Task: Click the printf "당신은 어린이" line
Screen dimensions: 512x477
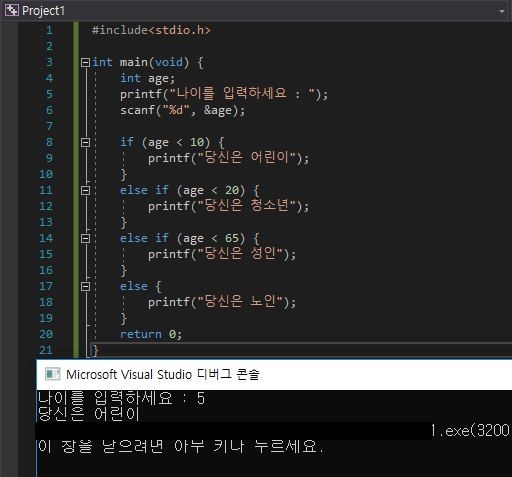Action: pyautogui.click(x=229, y=158)
